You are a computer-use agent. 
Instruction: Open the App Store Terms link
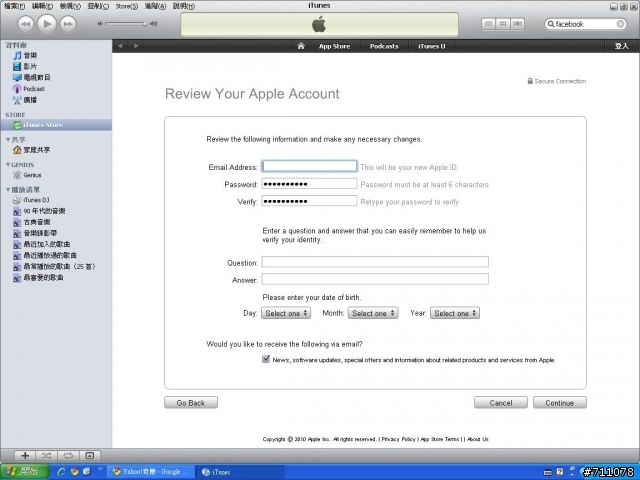(440, 439)
